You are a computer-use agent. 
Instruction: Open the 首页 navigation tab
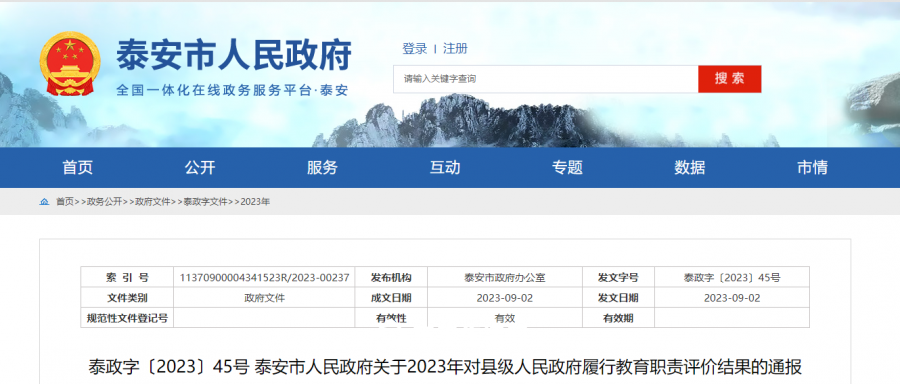click(x=77, y=168)
